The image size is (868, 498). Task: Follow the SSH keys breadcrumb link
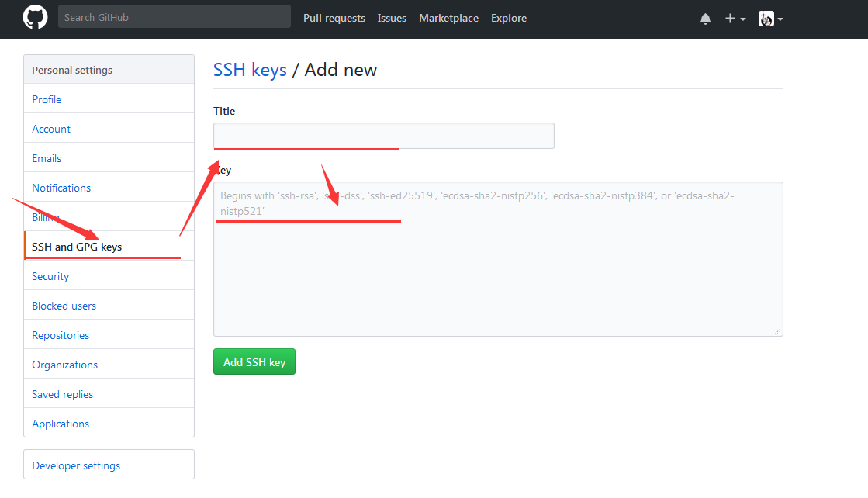250,70
